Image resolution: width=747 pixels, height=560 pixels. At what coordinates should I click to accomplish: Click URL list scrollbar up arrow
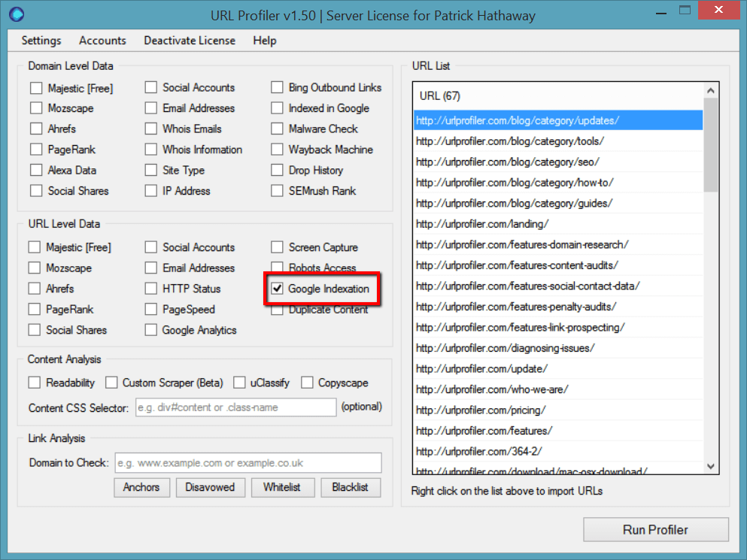pyautogui.click(x=711, y=90)
